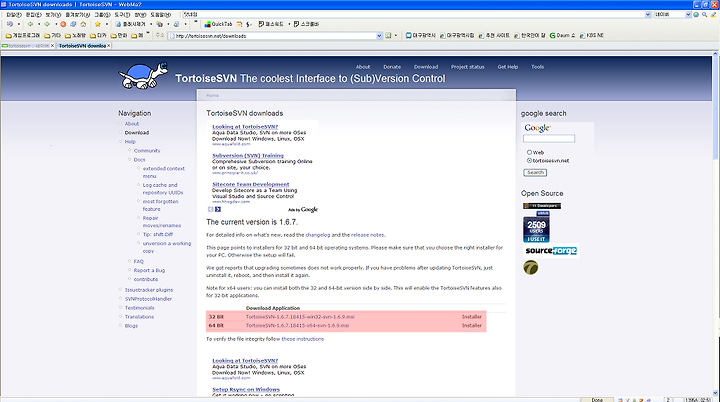Click the Google search input field
The height and width of the screenshot is (402, 720).
(x=549, y=138)
